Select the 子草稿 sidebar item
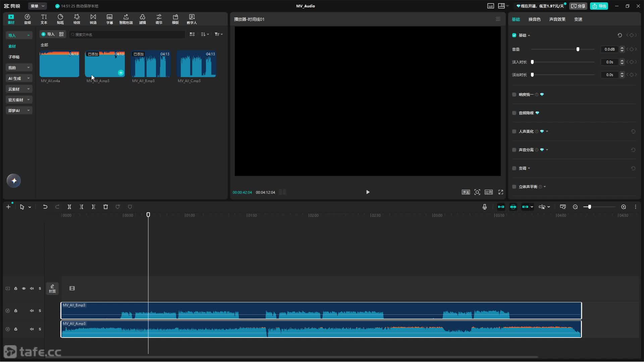644x362 pixels. [14, 57]
